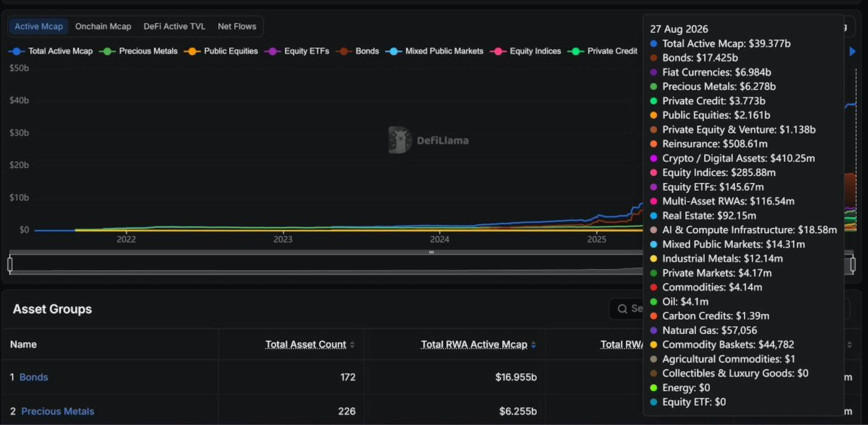Click the $16.955b Bonds mcap cell
Image resolution: width=868 pixels, height=425 pixels.
point(516,377)
